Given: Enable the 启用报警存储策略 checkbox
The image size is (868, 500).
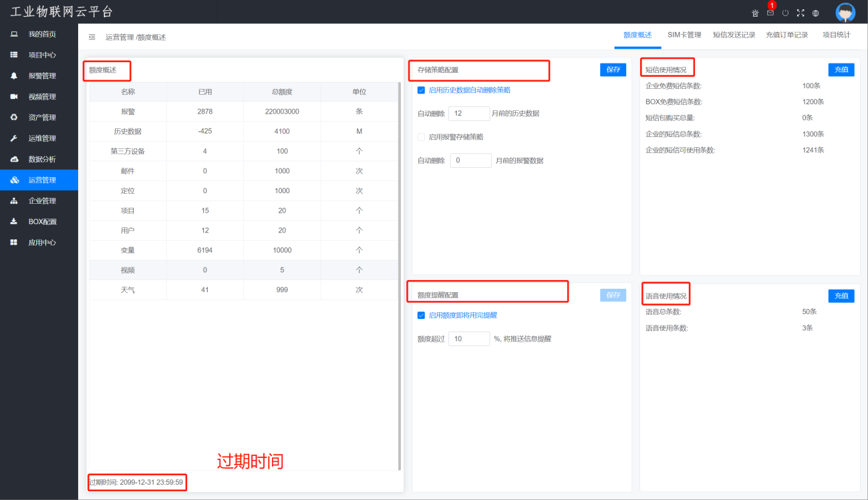Looking at the screenshot, I should pos(421,137).
